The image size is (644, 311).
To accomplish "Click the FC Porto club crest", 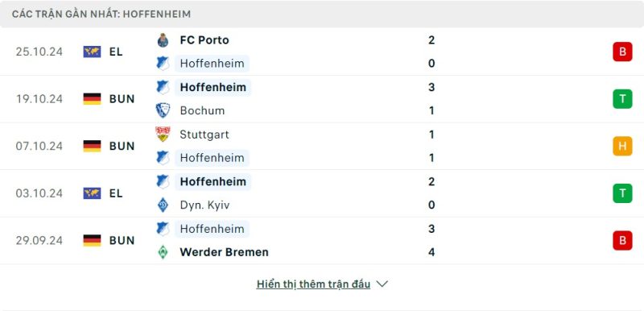I will pos(163,40).
